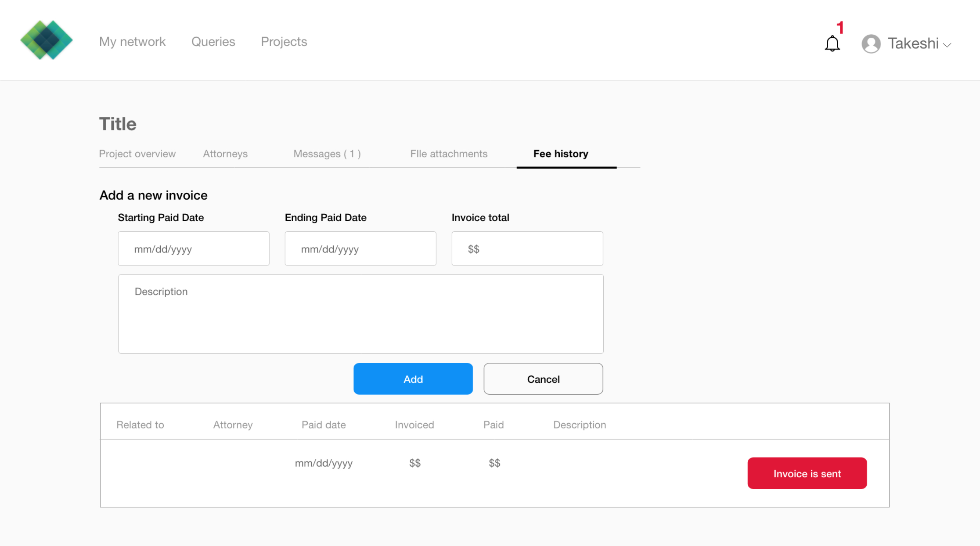Click the Title page heading
980x546 pixels.
(x=117, y=124)
